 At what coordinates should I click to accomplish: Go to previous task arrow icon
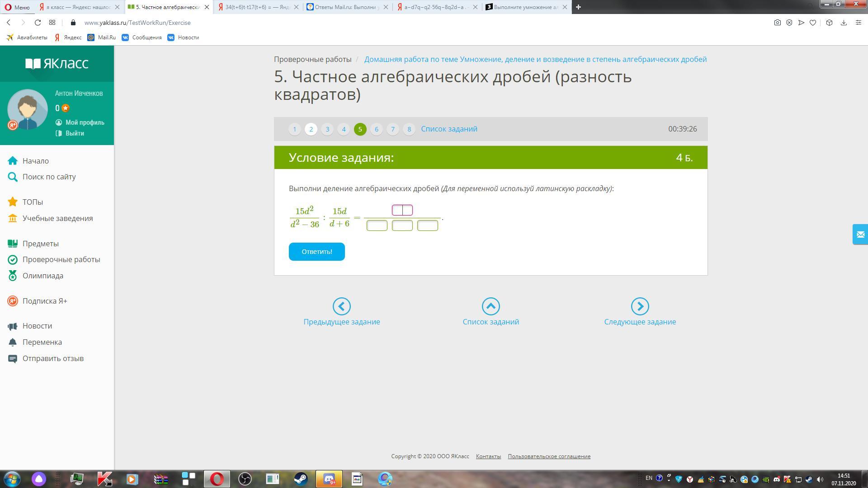click(x=341, y=306)
